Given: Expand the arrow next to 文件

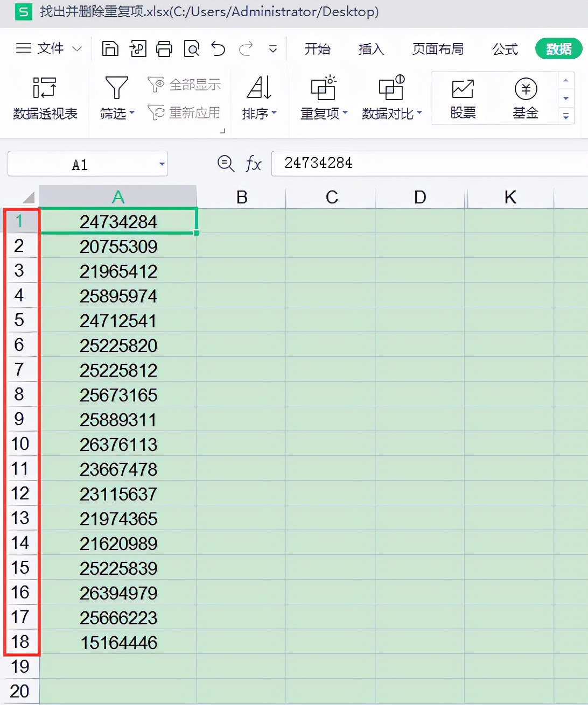Looking at the screenshot, I should pos(77,48).
